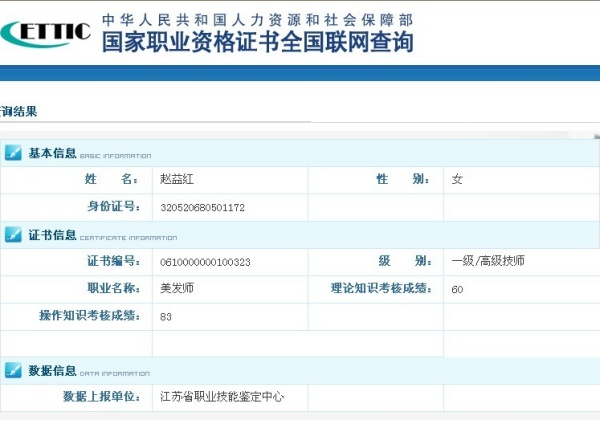Select the 数据信息 section header
The image size is (600, 424).
[52, 371]
